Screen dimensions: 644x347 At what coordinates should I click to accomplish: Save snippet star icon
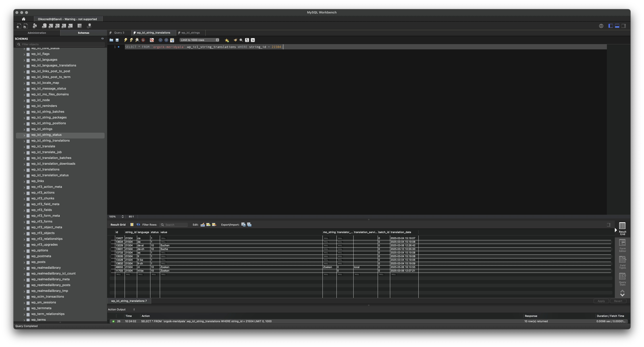pos(227,40)
